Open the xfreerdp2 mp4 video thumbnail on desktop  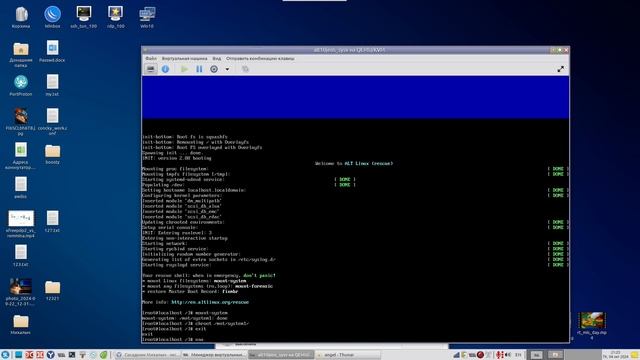click(x=21, y=224)
